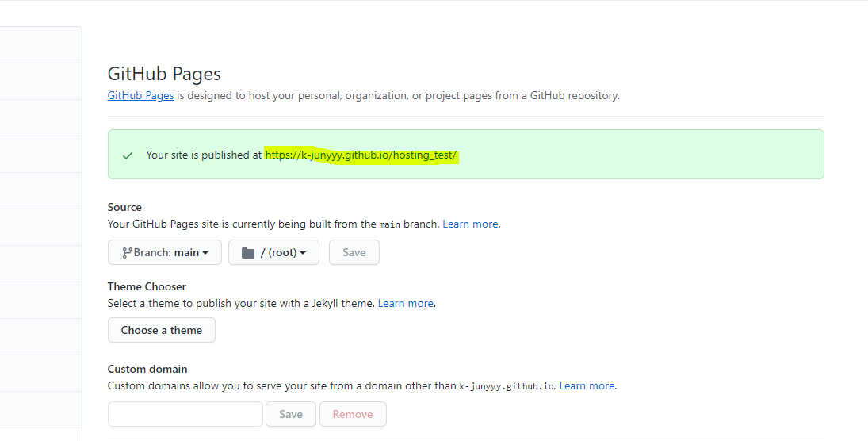The height and width of the screenshot is (441, 868).
Task: Click the Source section label
Action: (x=124, y=207)
